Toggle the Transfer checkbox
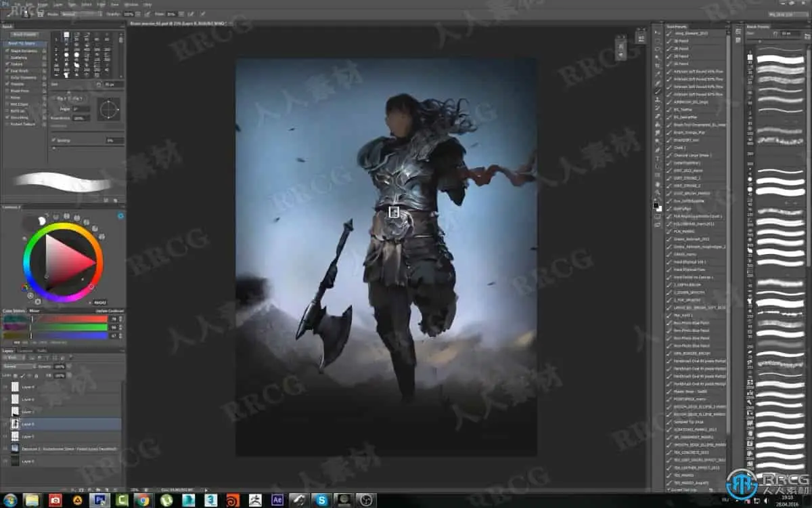Screen dimensions: 812x508 pos(7,84)
